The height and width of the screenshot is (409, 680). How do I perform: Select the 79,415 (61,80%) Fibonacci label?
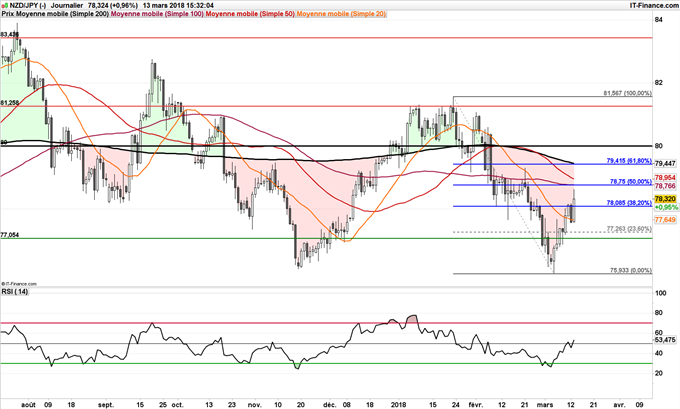click(x=629, y=161)
